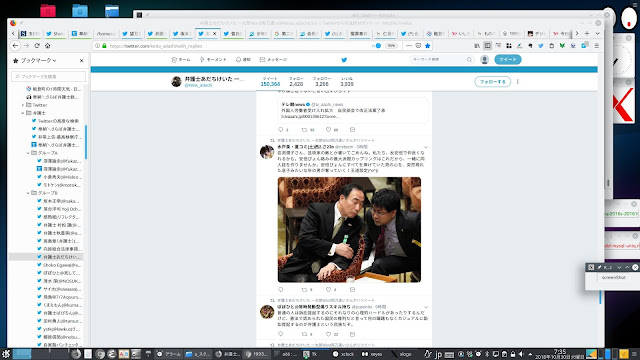
Task: Click bookmark search field in sidebar
Action: [49, 76]
